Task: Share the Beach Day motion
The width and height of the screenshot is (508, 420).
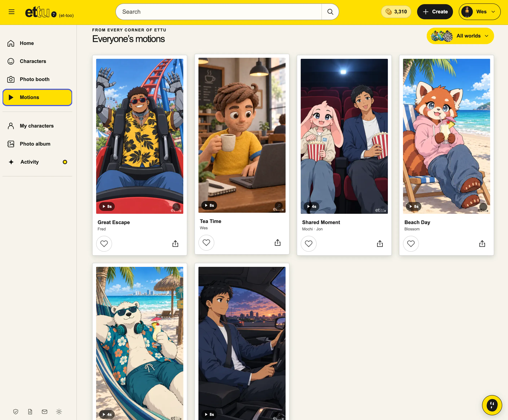Action: coord(482,243)
